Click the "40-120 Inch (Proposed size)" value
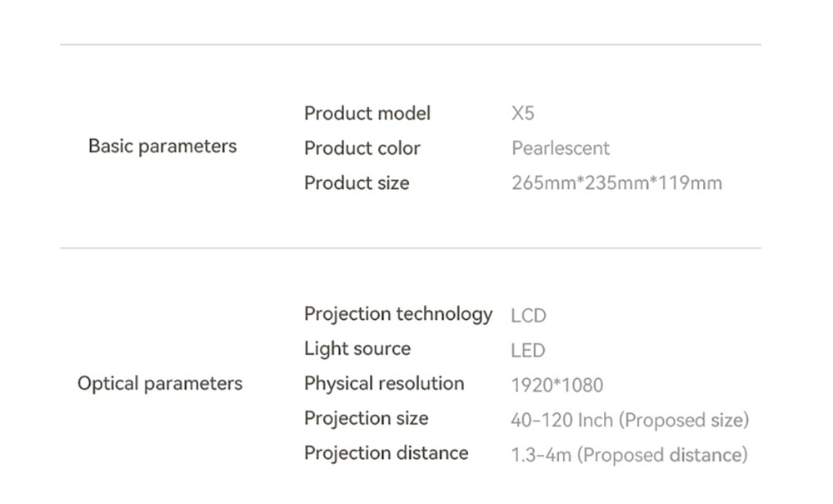Viewport: 833px width, 504px height. [630, 420]
